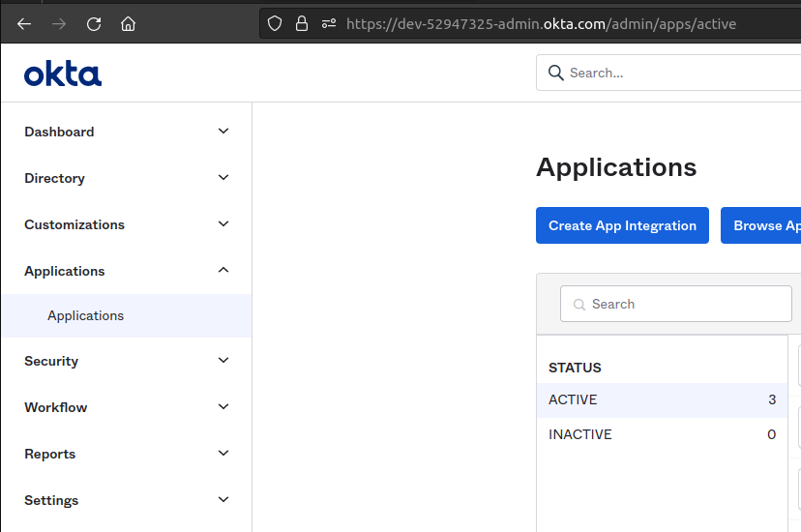
Task: Click the tracking protection shield icon
Action: pyautogui.click(x=275, y=23)
